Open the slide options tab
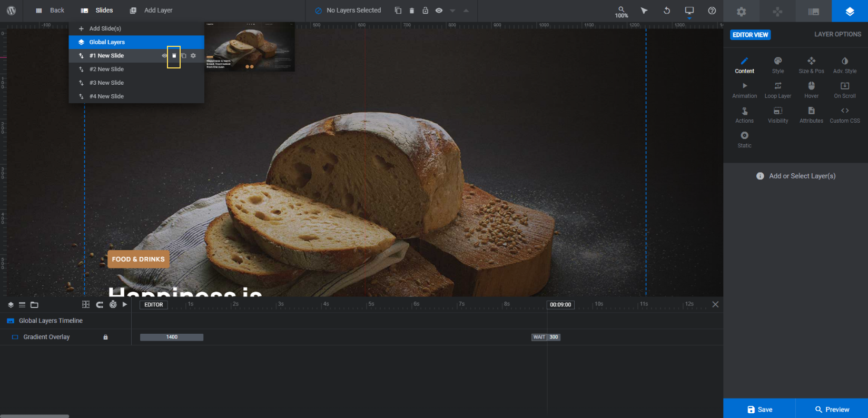This screenshot has width=868, height=418. tap(814, 11)
